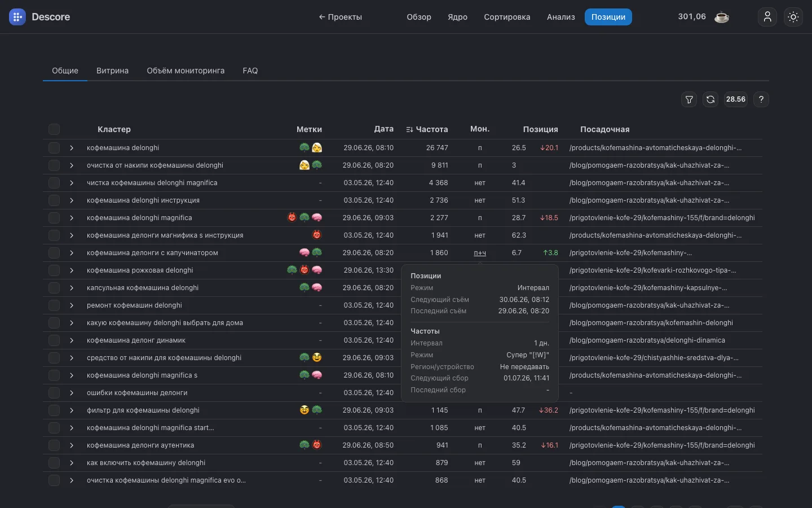Open the Обзор navigation item

pos(419,17)
